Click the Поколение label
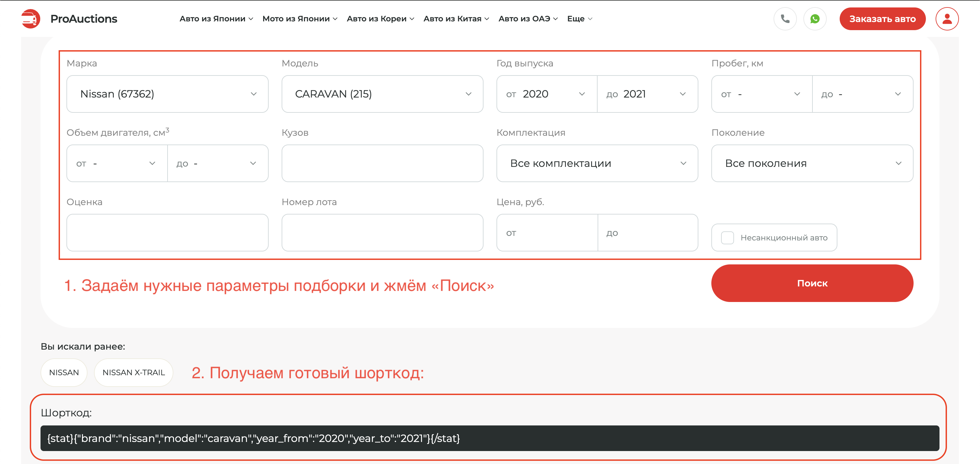The height and width of the screenshot is (464, 980). point(738,133)
